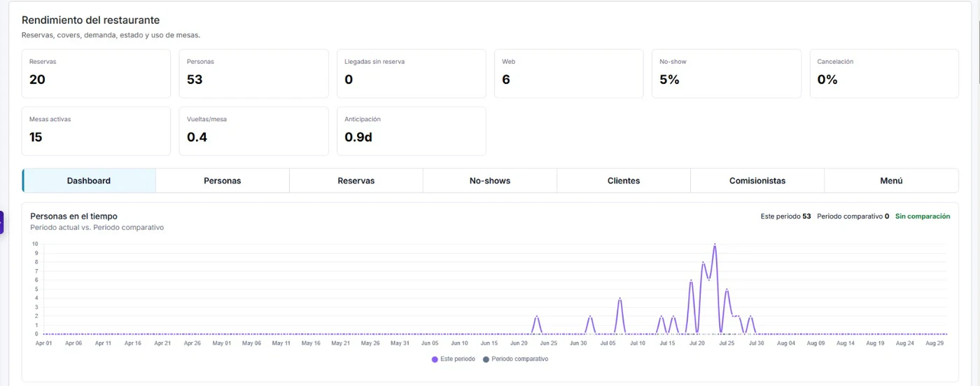The image size is (980, 386).
Task: Open the Comisionistas tab
Action: click(x=757, y=181)
